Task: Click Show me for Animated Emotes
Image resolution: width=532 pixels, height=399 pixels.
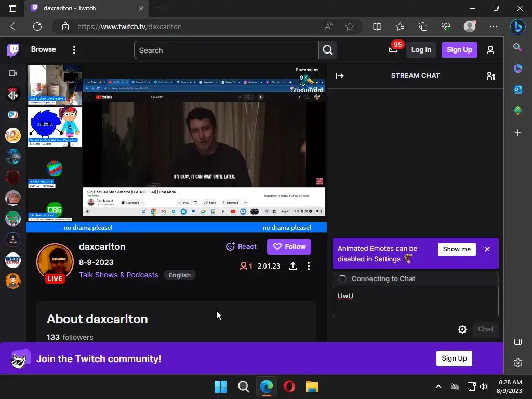Action: point(456,249)
